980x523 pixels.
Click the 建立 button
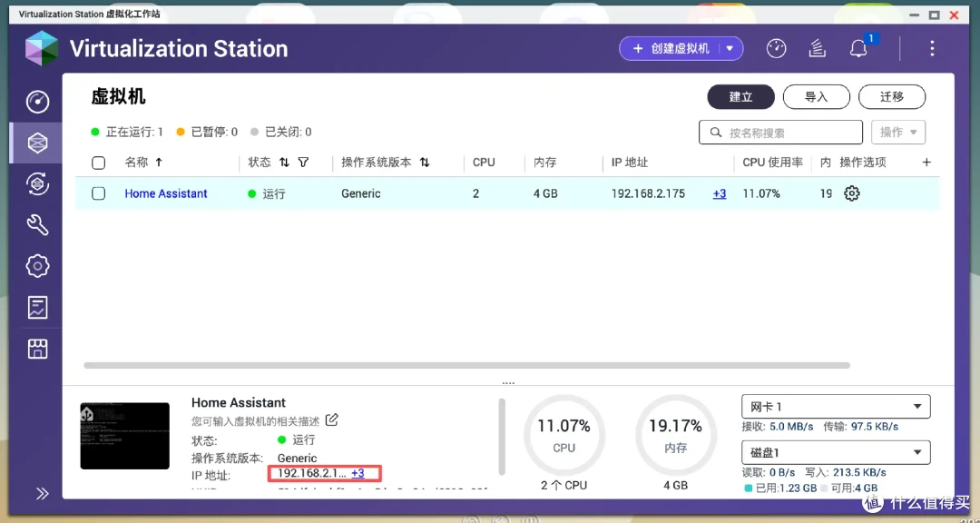tap(740, 97)
